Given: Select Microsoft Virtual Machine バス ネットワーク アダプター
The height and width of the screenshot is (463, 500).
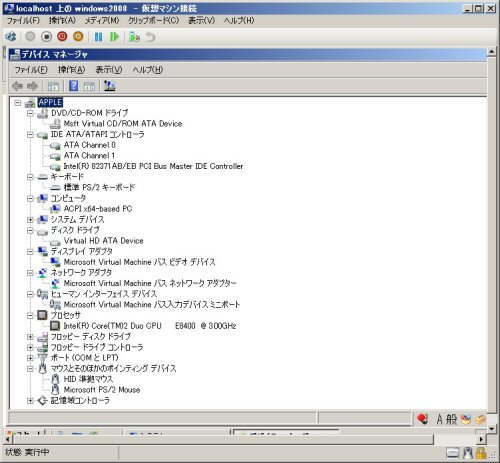Looking at the screenshot, I should click(150, 283).
